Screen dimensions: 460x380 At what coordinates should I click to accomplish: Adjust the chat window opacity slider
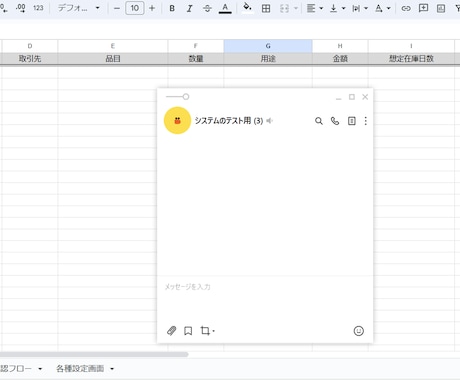[x=178, y=97]
